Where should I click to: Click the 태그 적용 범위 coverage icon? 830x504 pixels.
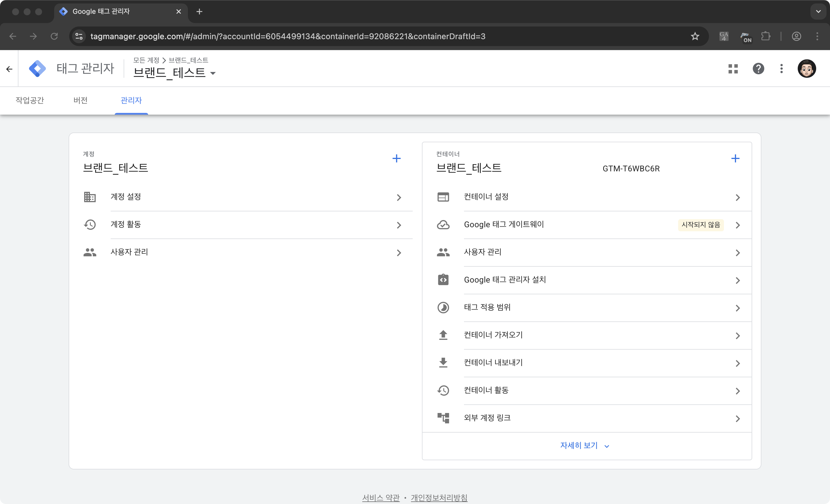click(x=443, y=307)
